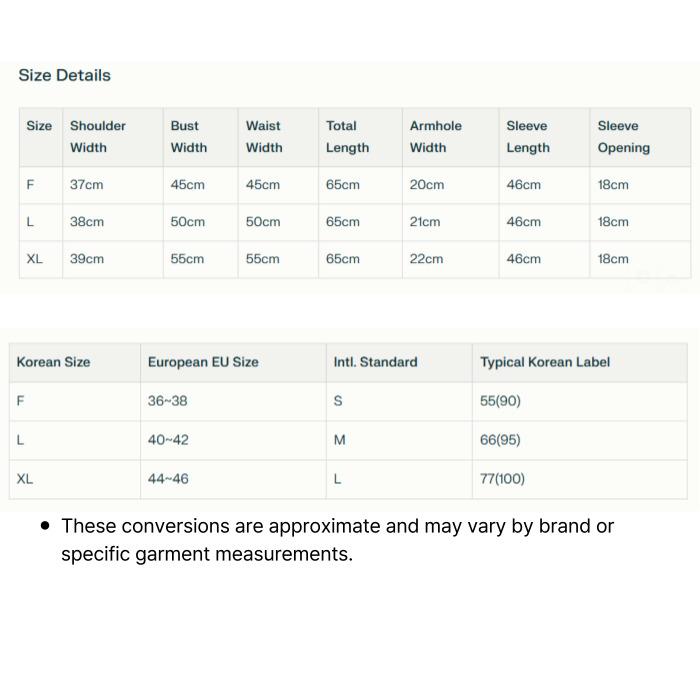700x700 pixels.
Task: Select the Typical Korean Label header
Action: tap(545, 362)
